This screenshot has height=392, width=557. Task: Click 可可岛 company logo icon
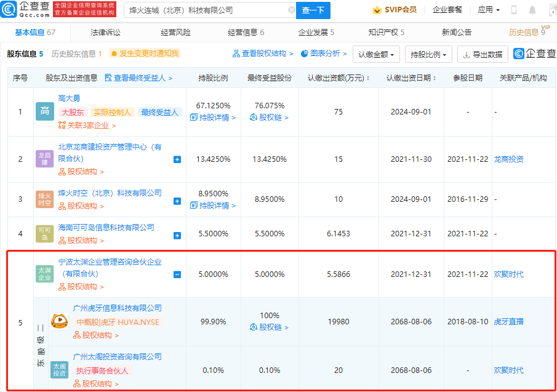[x=45, y=234]
